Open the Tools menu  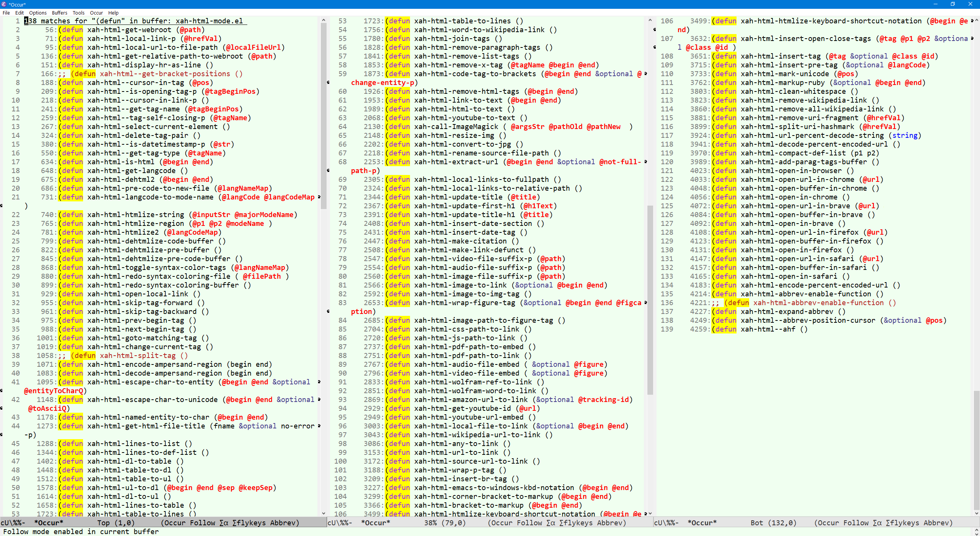tap(78, 13)
